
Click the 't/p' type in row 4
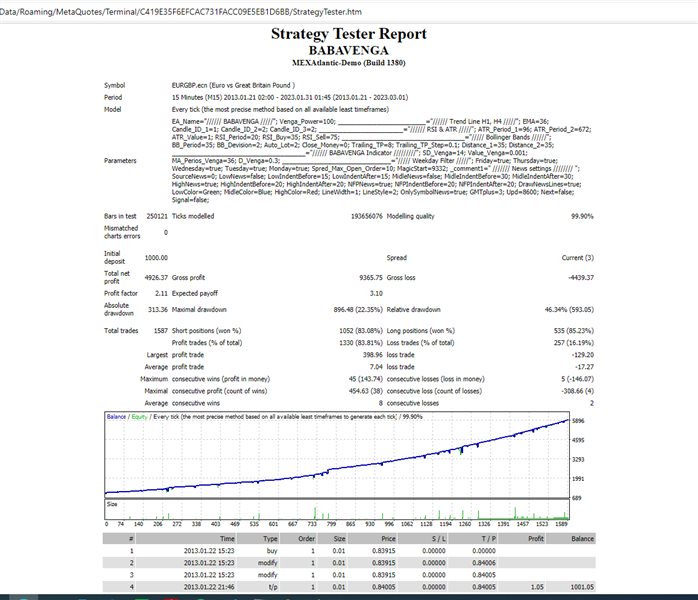tap(273, 587)
